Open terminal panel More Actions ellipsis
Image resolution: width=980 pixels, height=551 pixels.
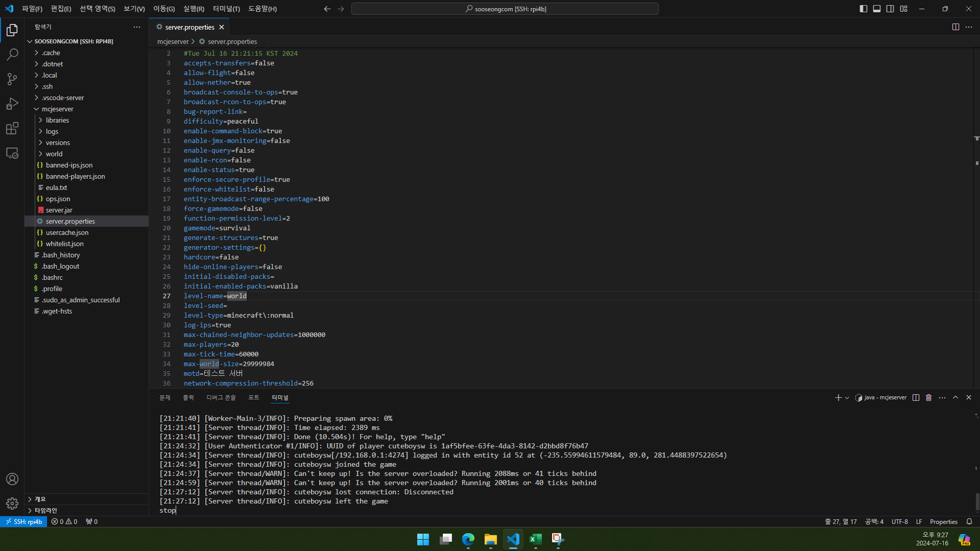(x=942, y=397)
